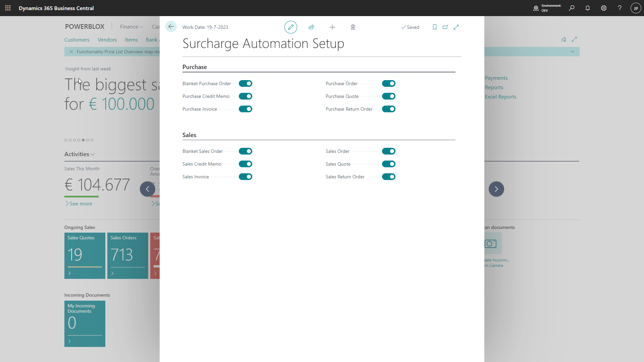This screenshot has height=362, width=644.
Task: Create a new record with the plus icon
Action: [332, 27]
